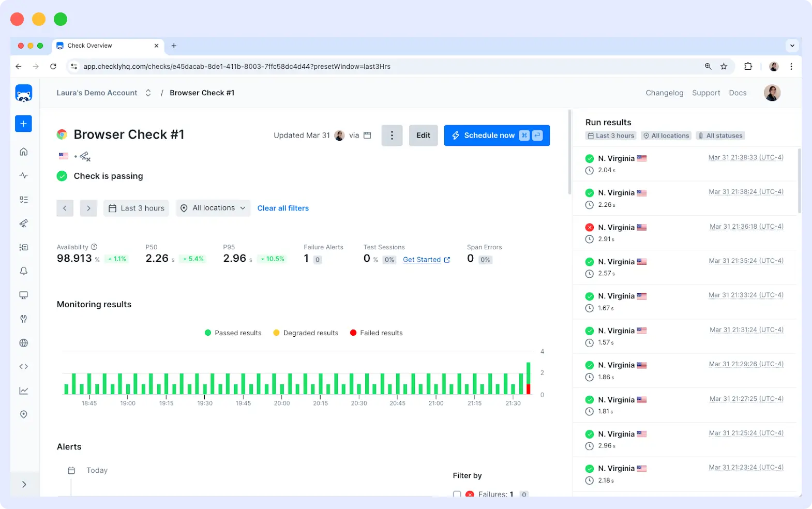The height and width of the screenshot is (509, 812).
Task: Click the blue plus create button in sidebar
Action: pyautogui.click(x=23, y=124)
